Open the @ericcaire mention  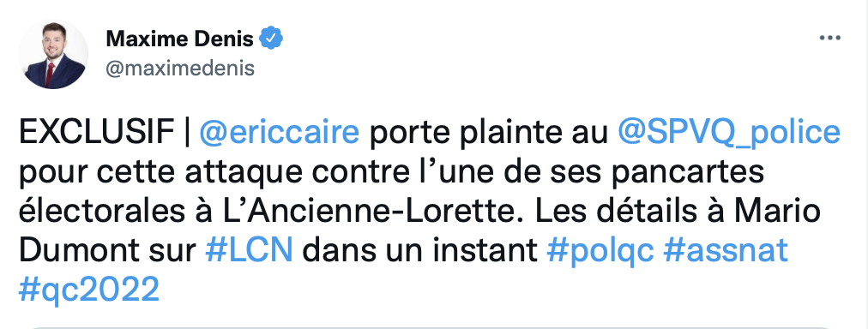point(279,134)
